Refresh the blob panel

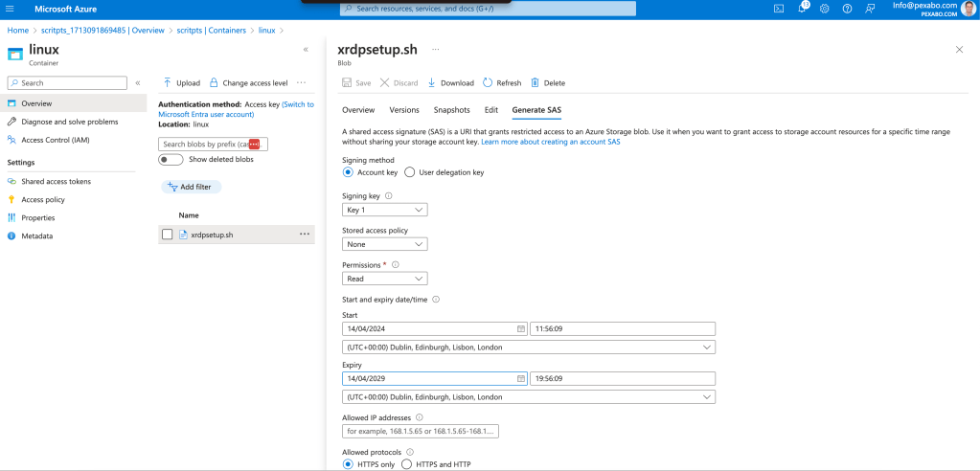pos(503,82)
